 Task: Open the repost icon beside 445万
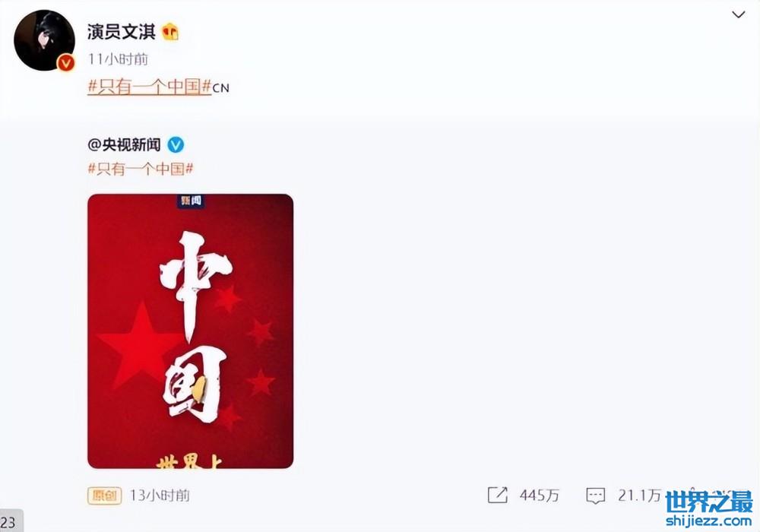(497, 495)
